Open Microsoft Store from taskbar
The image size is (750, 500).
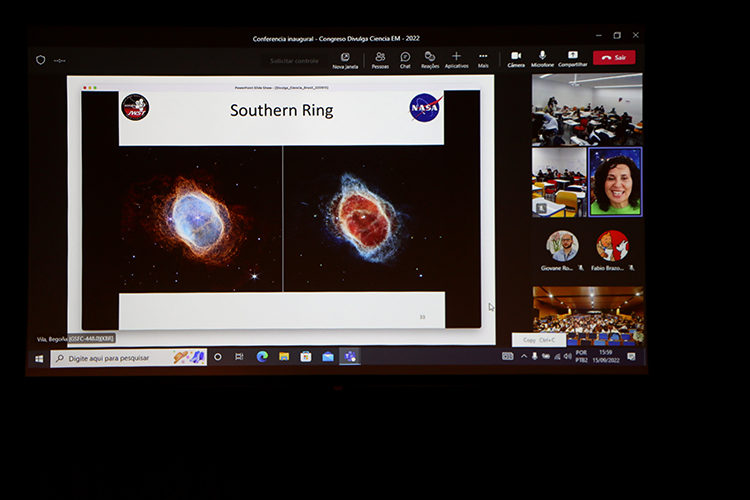[x=306, y=356]
